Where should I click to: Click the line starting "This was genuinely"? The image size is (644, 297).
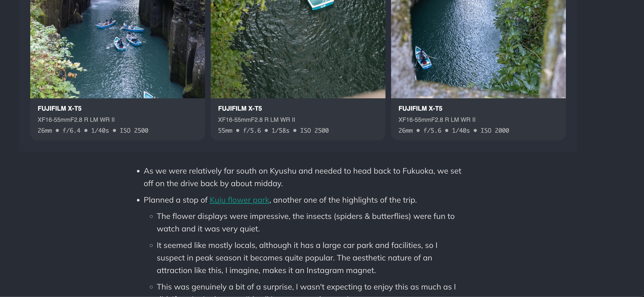point(306,287)
